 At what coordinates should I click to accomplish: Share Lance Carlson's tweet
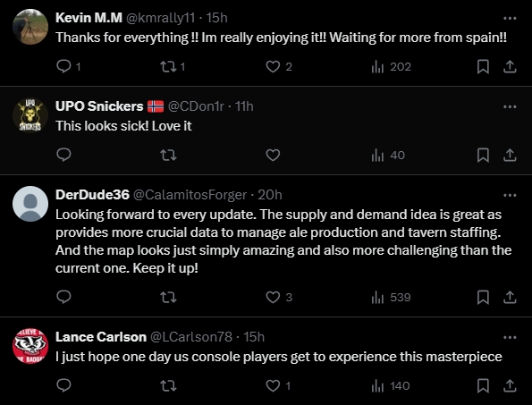pyautogui.click(x=510, y=385)
